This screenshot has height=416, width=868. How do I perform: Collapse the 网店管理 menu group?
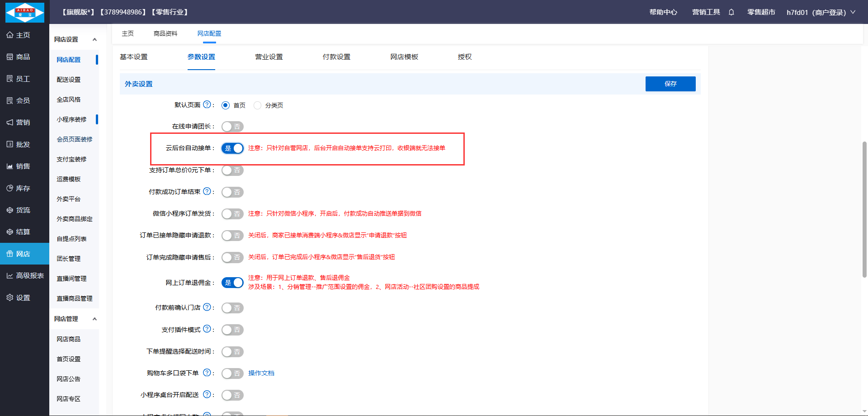coord(94,319)
